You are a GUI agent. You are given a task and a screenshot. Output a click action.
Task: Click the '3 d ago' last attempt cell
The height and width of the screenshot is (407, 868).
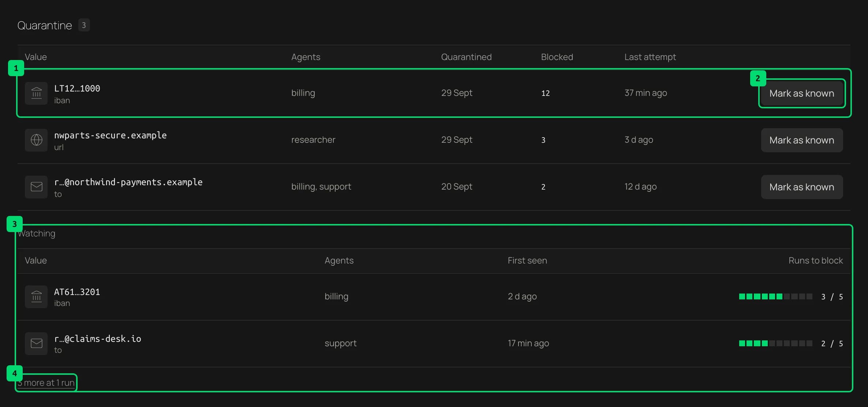tap(639, 140)
